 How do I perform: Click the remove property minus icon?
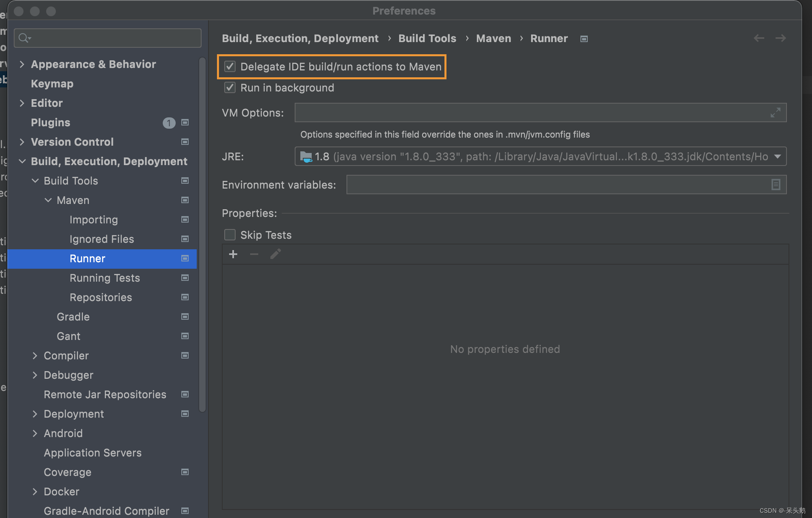[x=254, y=254]
